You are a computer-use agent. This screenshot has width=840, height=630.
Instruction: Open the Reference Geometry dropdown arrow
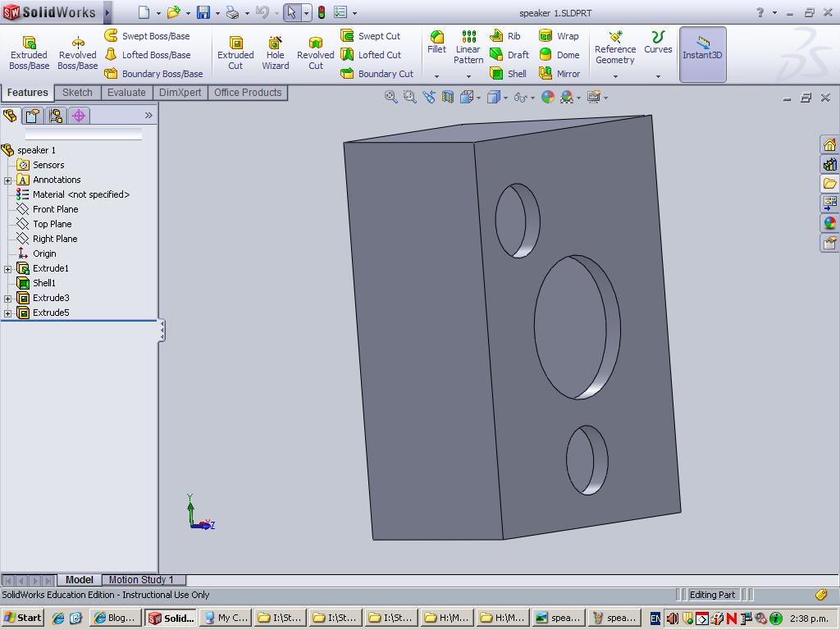click(615, 76)
